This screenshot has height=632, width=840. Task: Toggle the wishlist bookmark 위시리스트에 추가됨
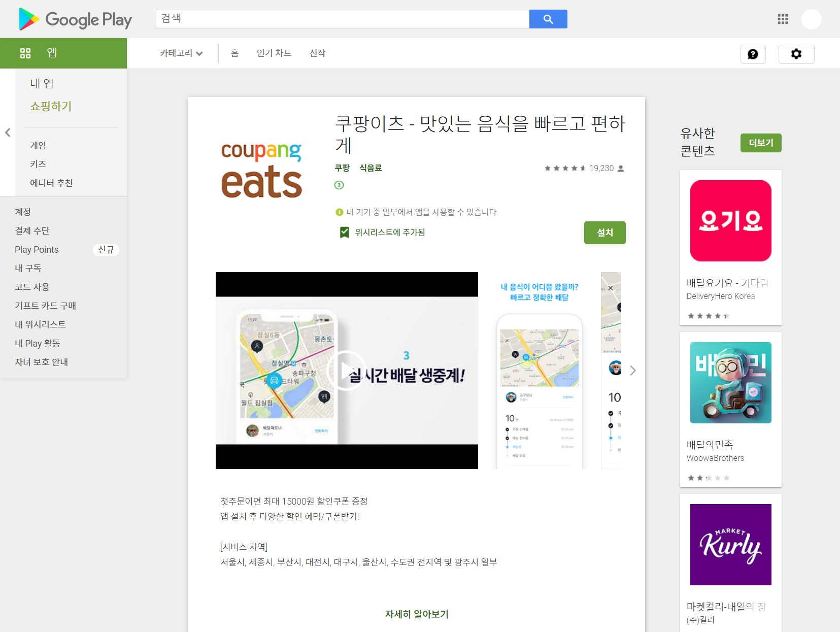click(x=382, y=232)
